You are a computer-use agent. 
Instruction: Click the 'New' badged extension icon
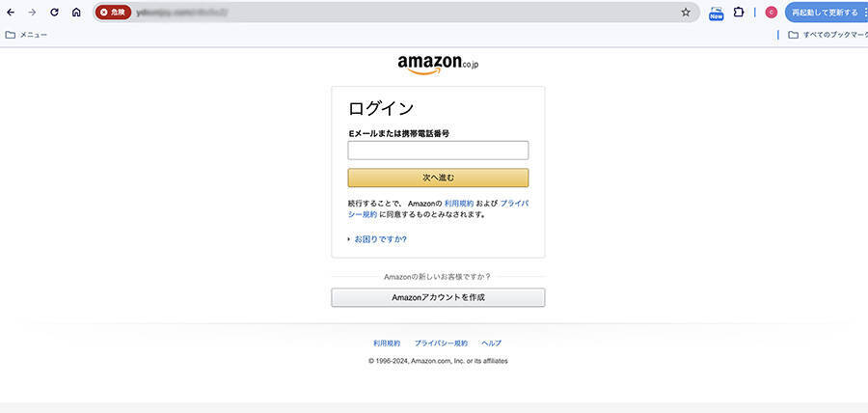[x=717, y=14]
